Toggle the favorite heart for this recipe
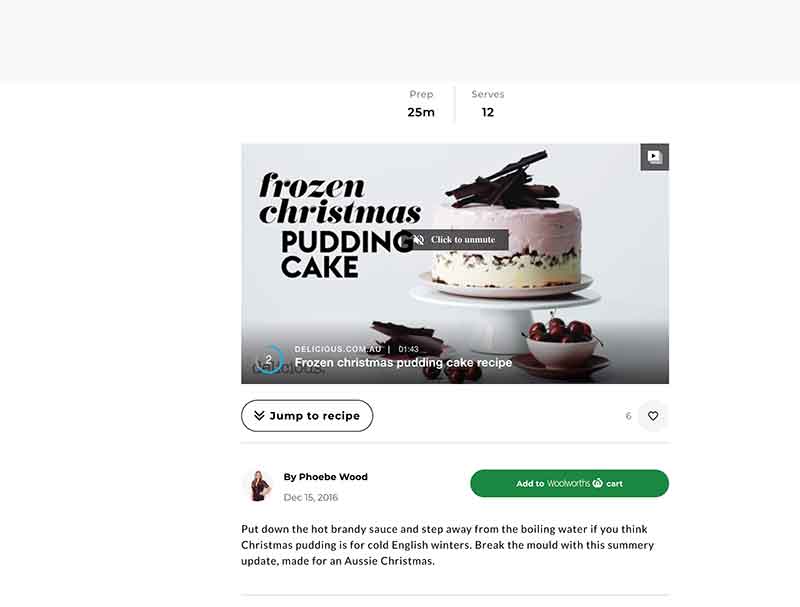Viewport: 800px width, 607px height. 654,415
